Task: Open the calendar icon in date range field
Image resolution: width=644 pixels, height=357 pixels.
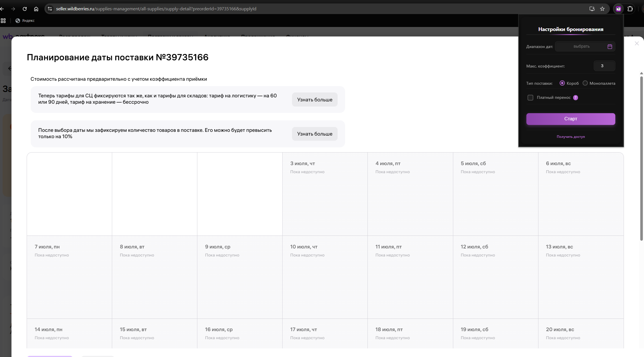Action: coord(610,47)
